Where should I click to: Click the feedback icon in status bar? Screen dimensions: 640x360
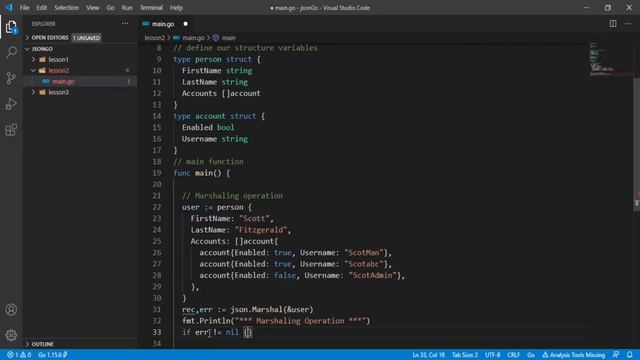(616, 355)
